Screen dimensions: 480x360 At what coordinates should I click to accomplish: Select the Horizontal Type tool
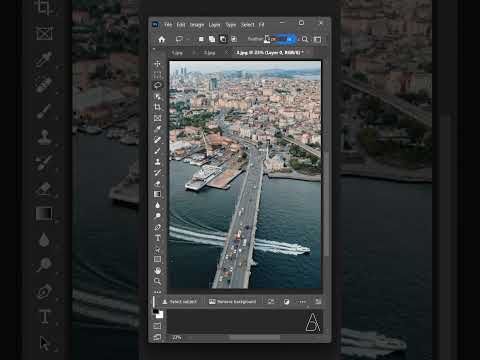point(157,238)
